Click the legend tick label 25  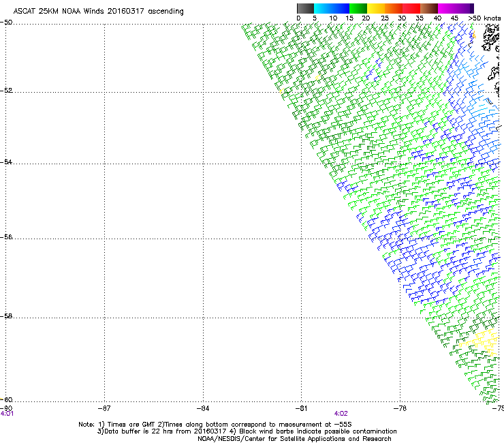point(385,18)
